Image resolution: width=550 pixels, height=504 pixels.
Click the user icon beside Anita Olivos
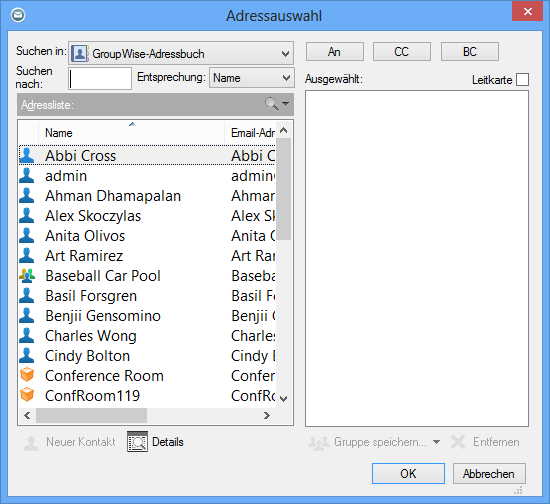pyautogui.click(x=27, y=235)
